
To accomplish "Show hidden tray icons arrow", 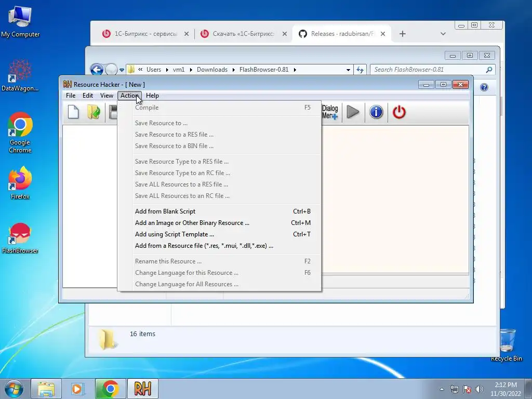I will pos(442,389).
